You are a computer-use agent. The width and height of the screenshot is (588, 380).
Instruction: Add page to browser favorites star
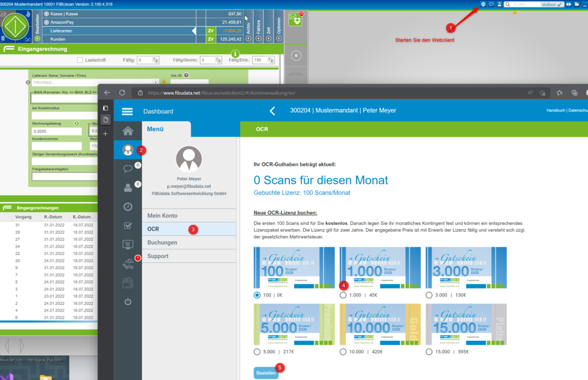542,92
